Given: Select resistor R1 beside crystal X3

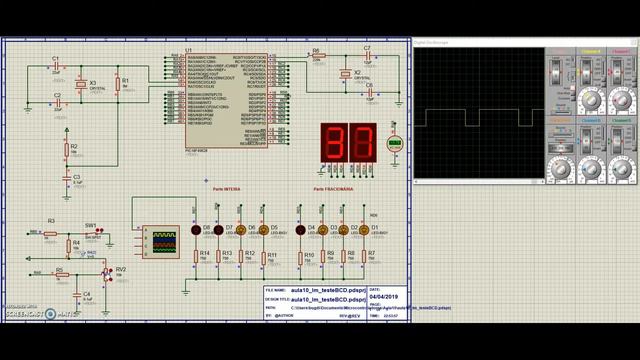Looking at the screenshot, I should [118, 84].
